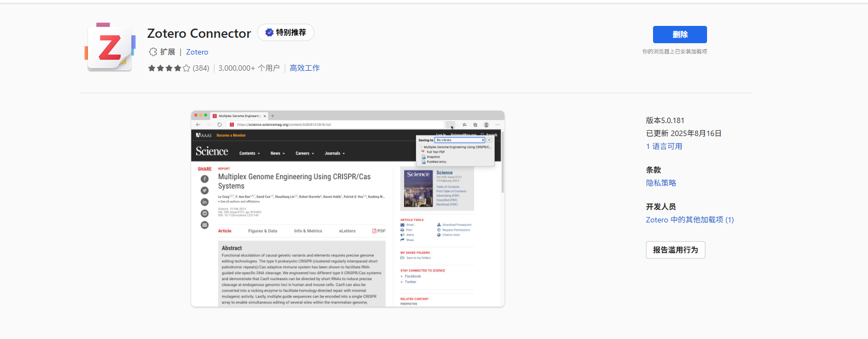This screenshot has width=868, height=339.
Task: Click the star rating icons
Action: pyautogui.click(x=169, y=68)
